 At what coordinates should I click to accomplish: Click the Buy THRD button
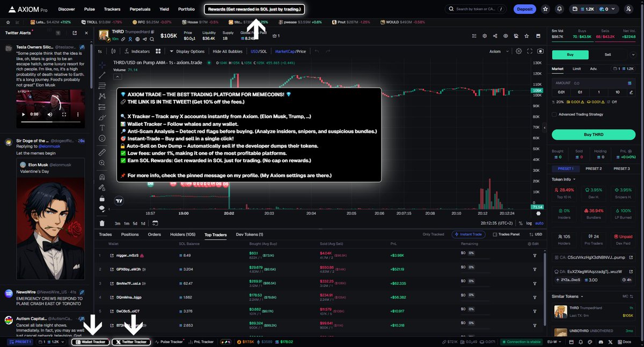[x=594, y=134]
